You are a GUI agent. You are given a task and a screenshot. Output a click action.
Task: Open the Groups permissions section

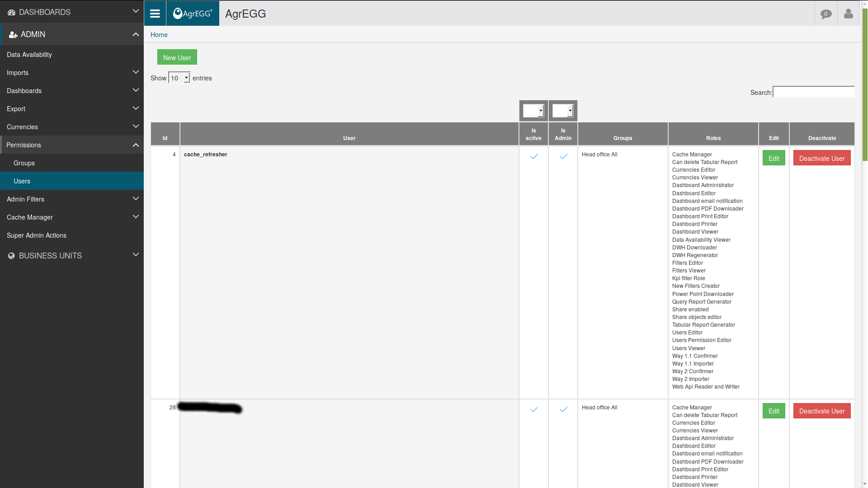click(x=23, y=163)
